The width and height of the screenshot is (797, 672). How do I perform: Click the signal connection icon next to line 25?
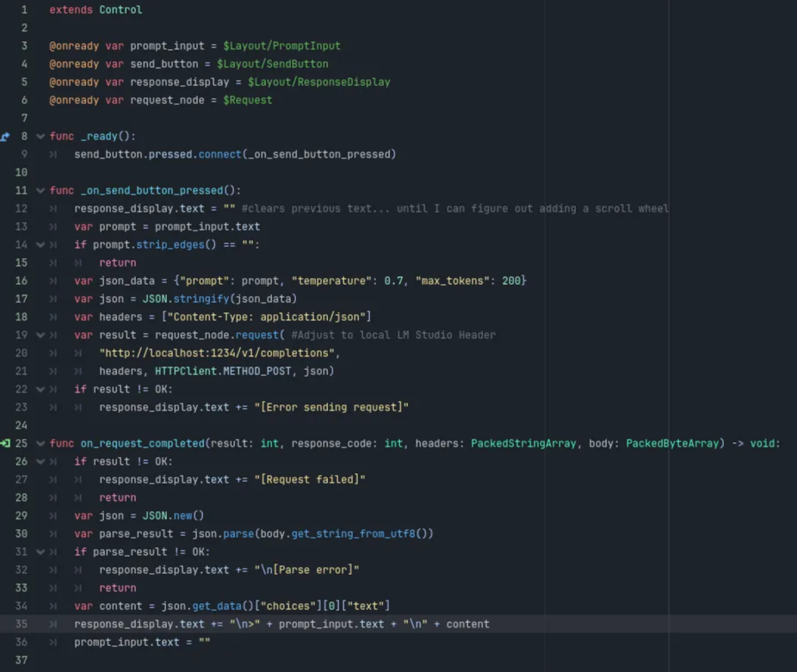(x=6, y=442)
